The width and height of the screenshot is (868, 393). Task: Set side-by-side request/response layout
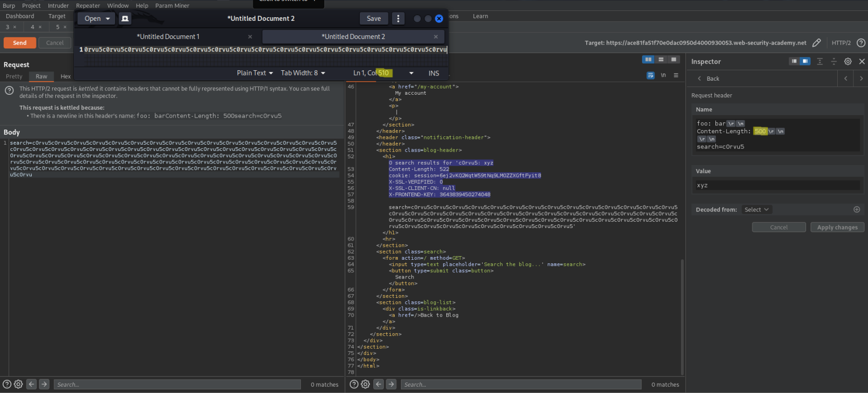click(x=648, y=59)
